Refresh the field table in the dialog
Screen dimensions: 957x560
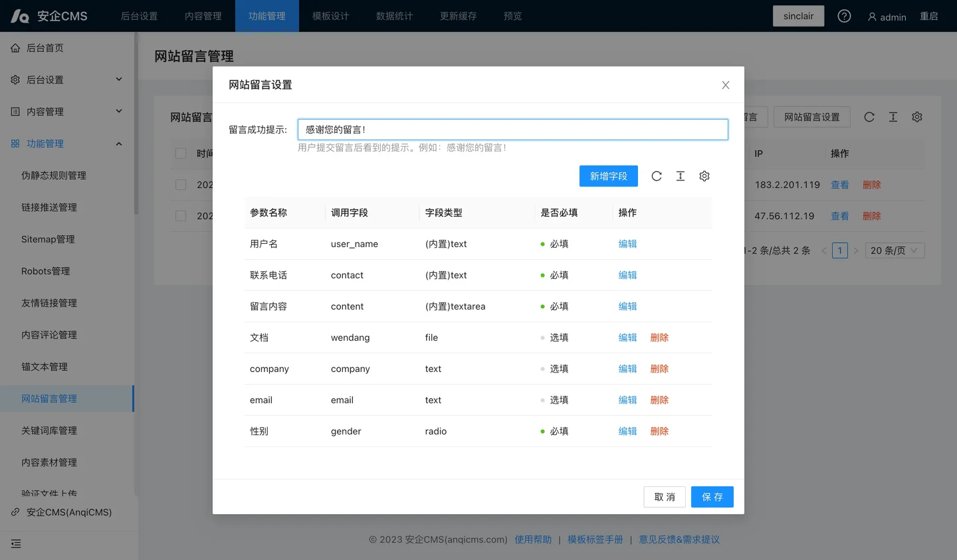(657, 176)
